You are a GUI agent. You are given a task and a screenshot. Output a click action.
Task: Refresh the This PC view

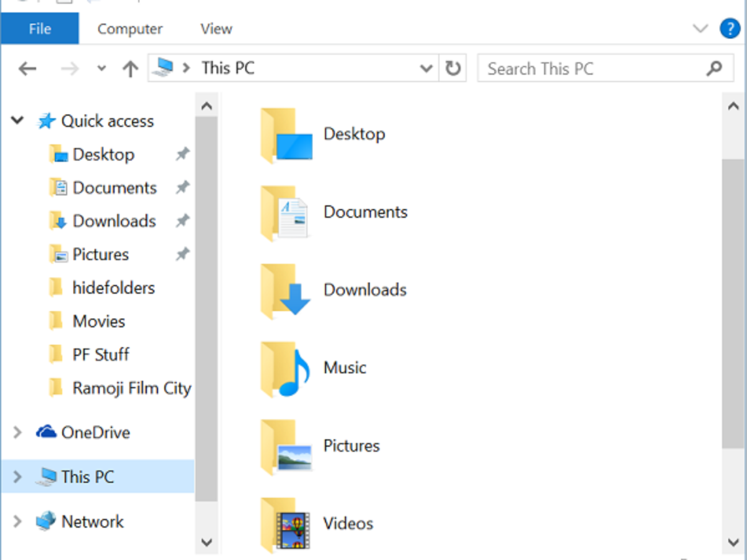click(x=453, y=68)
